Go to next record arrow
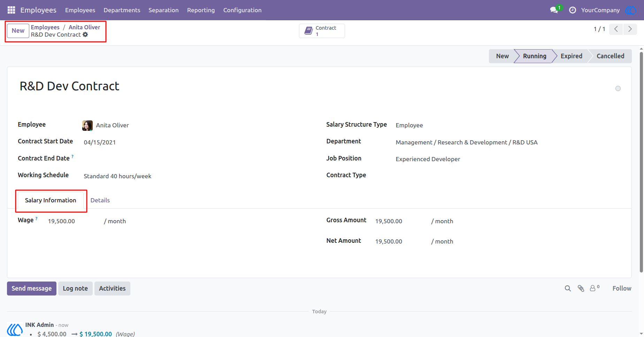 click(630, 29)
